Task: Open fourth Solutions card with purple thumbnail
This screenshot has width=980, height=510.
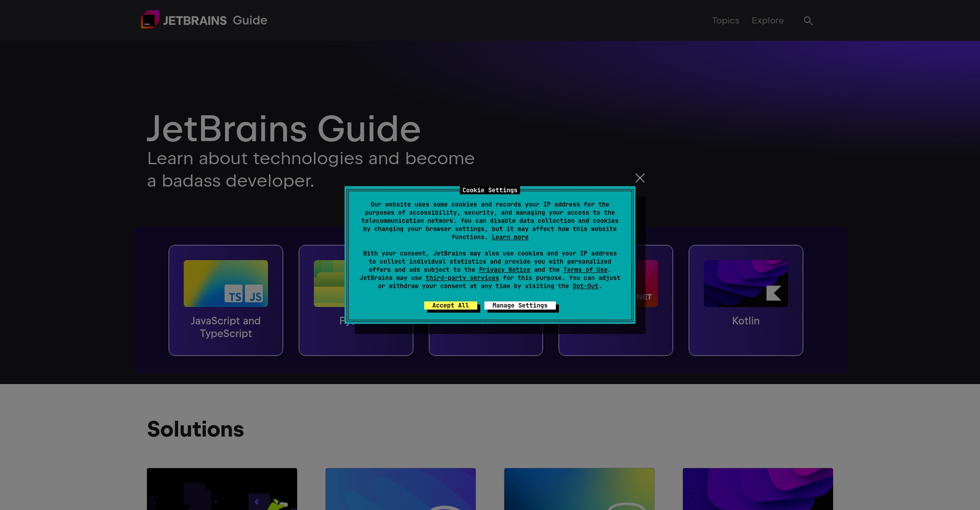Action: tap(758, 489)
